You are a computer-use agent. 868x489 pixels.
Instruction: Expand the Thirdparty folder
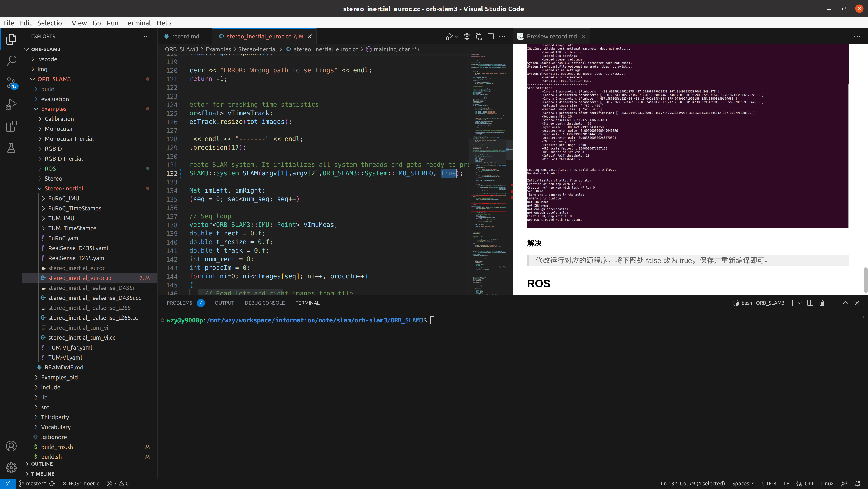90,417
